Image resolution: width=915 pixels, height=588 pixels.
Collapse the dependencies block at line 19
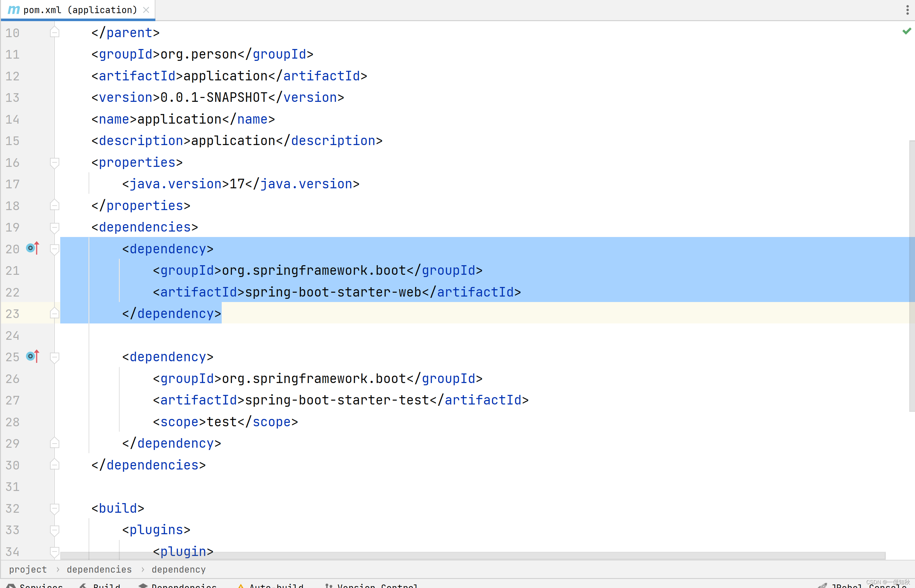coord(54,228)
